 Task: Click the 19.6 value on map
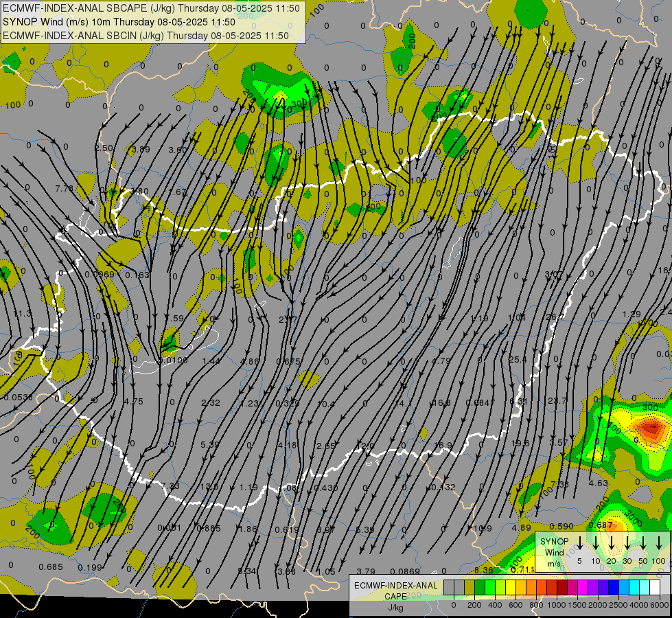tap(520, 443)
